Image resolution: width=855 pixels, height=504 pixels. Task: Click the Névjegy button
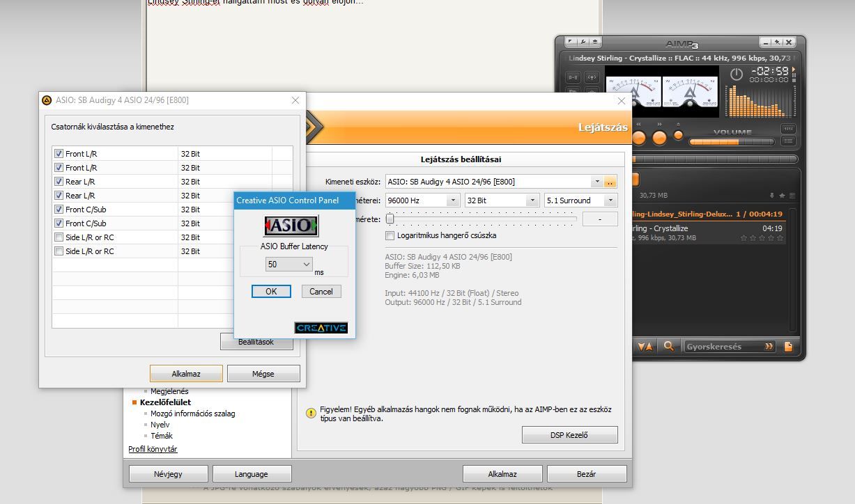click(x=168, y=474)
